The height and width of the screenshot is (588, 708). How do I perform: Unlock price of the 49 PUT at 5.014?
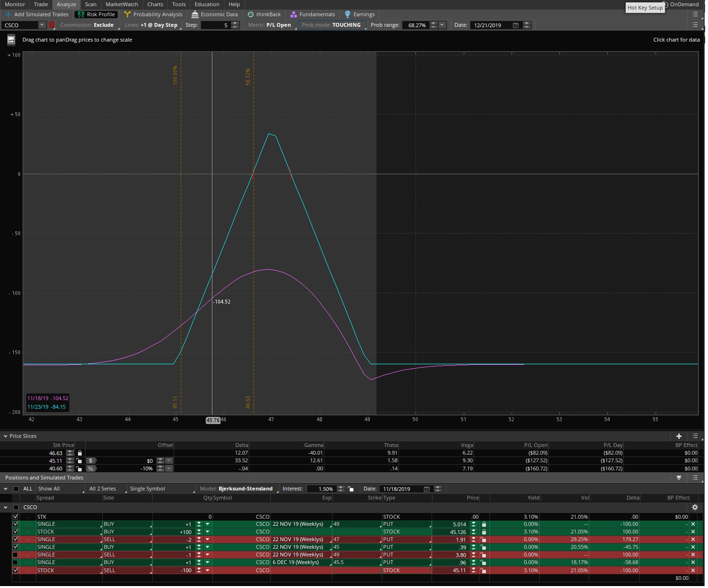484,524
